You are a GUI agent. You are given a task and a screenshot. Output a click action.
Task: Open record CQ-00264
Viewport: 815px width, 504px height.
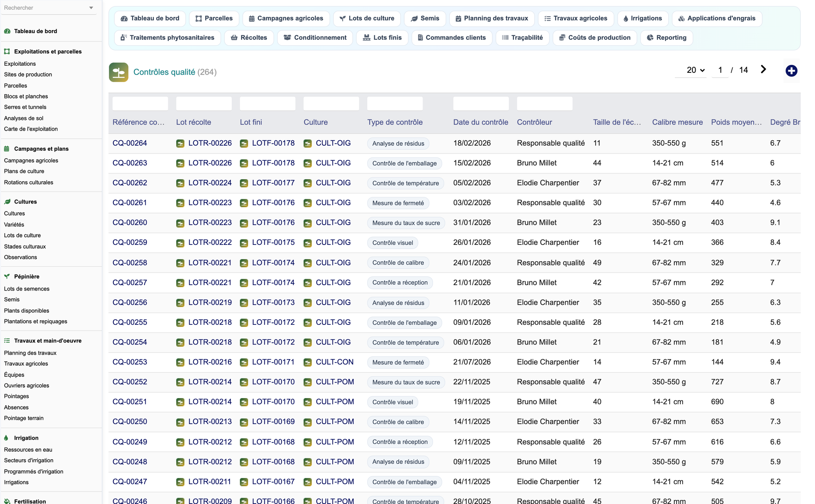coord(130,143)
